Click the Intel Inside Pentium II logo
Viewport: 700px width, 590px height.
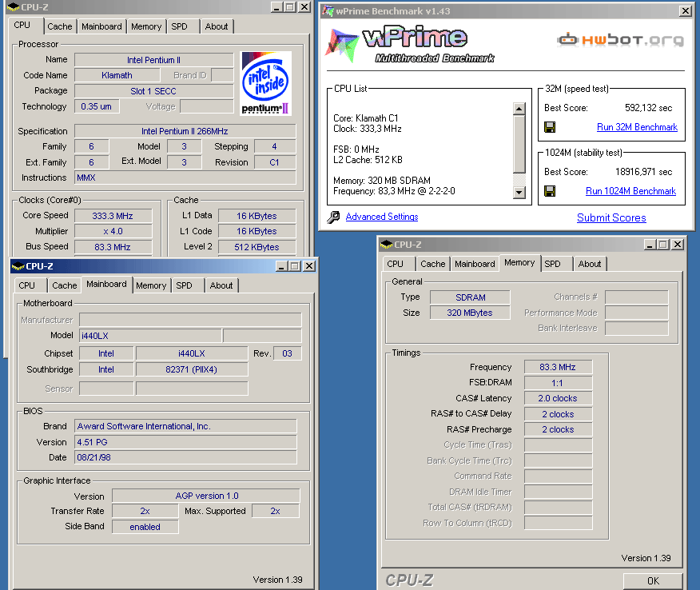pos(265,83)
